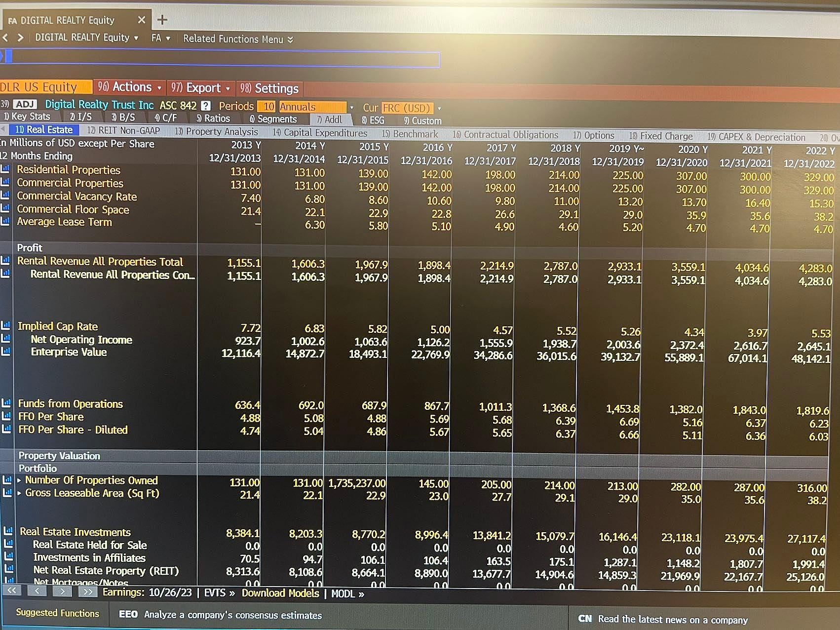The height and width of the screenshot is (630, 840).
Task: Open chart icon for Real Estate Investments row
Action: 8,531
